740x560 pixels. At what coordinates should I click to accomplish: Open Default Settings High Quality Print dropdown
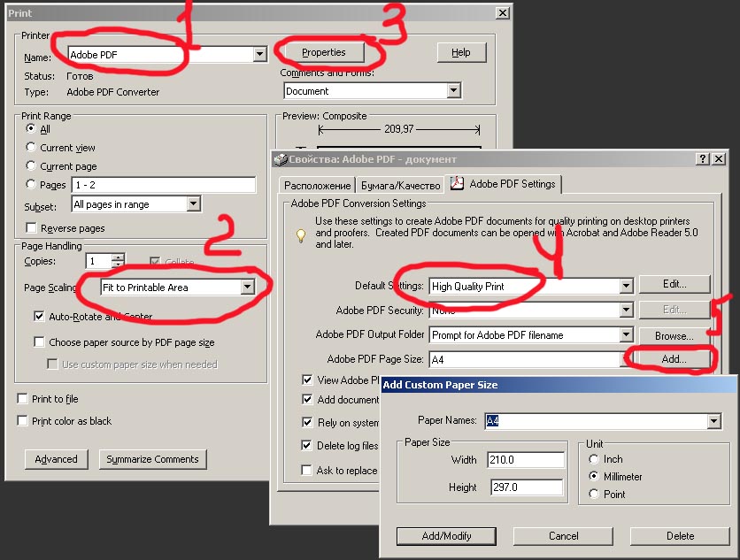pyautogui.click(x=626, y=286)
